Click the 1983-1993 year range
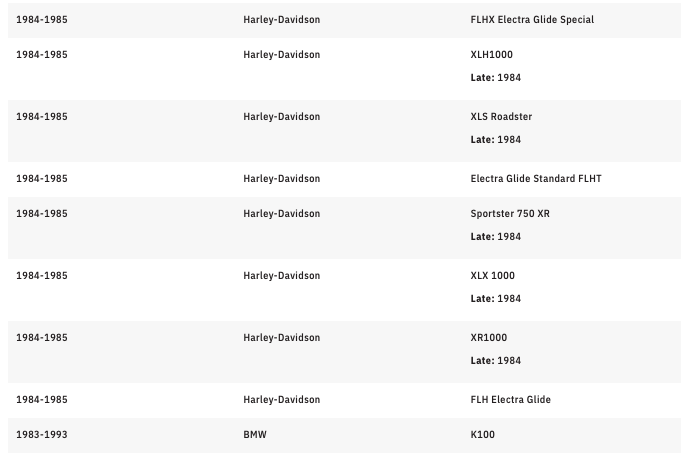Screen dimensions: 681x471 pos(42,435)
